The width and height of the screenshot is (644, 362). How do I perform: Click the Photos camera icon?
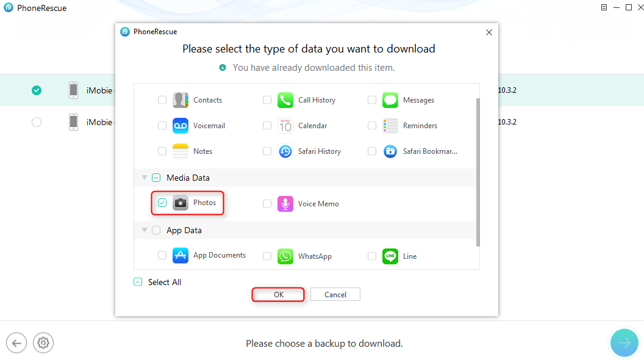pos(181,203)
